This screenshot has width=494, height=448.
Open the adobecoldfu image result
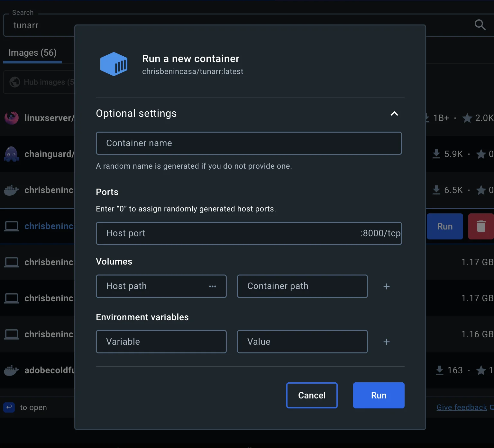pos(49,370)
